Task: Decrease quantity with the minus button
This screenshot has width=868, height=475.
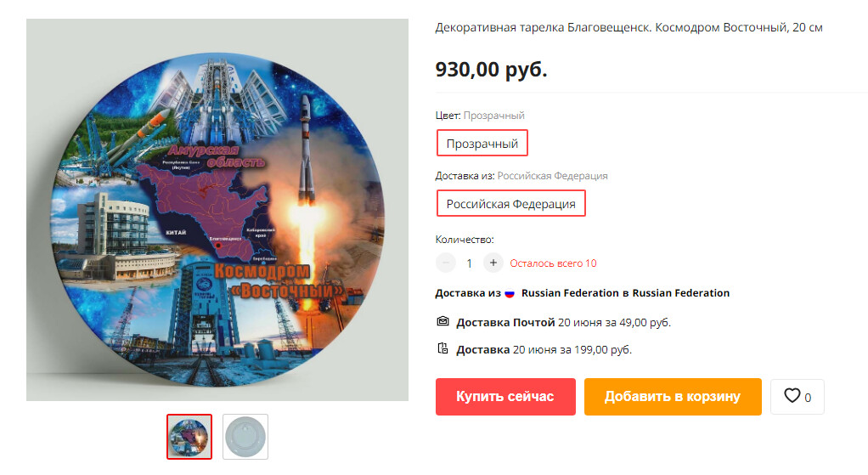Action: point(446,263)
